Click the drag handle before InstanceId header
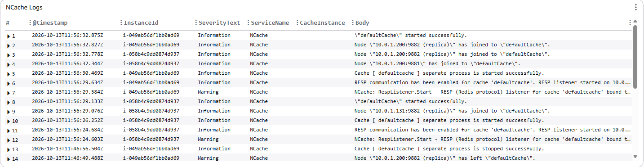644x167 pixels. 121,23
